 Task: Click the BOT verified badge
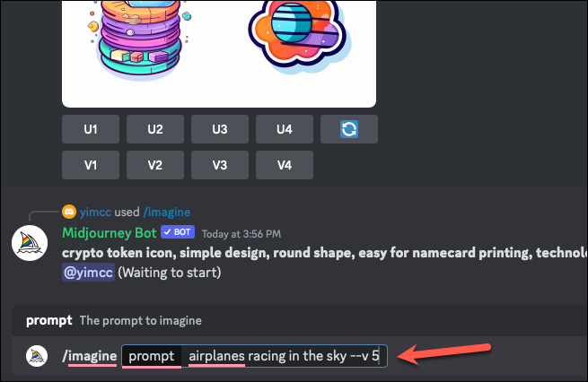coord(178,232)
